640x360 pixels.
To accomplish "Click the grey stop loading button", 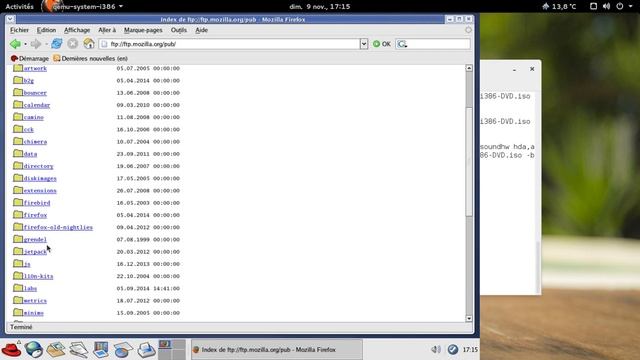I will pos(73,44).
